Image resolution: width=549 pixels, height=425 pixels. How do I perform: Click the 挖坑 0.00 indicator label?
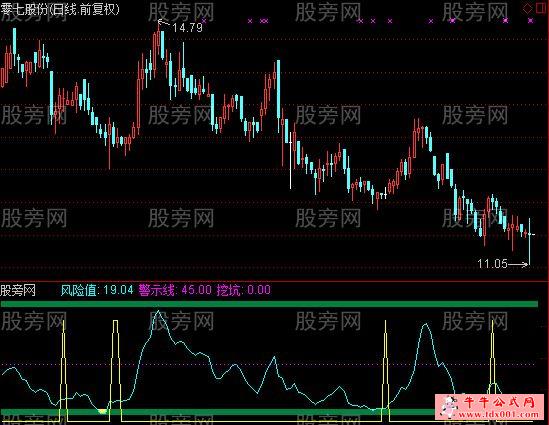(x=244, y=290)
